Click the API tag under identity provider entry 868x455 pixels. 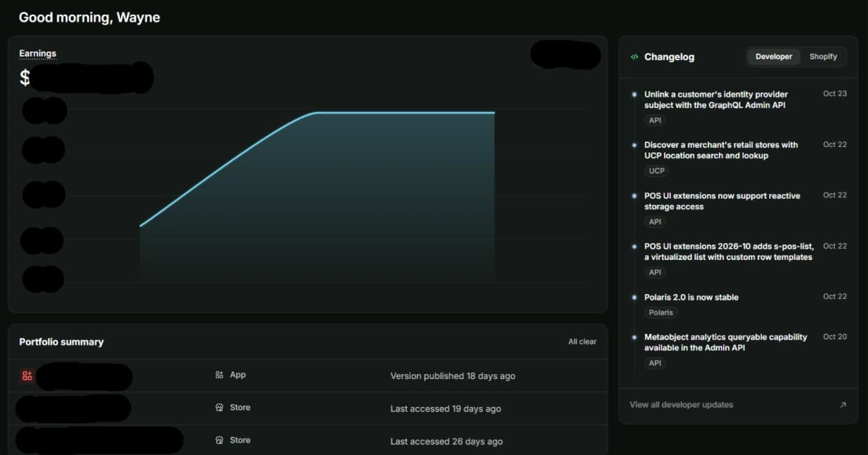(x=655, y=121)
